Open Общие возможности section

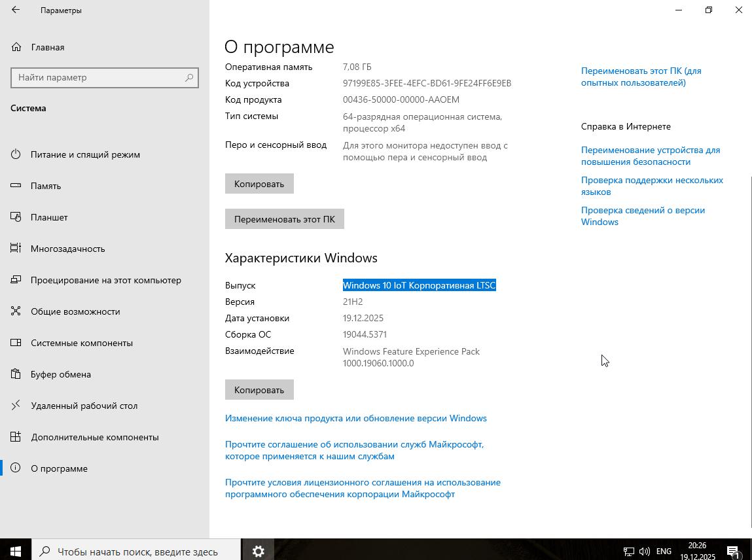75,311
